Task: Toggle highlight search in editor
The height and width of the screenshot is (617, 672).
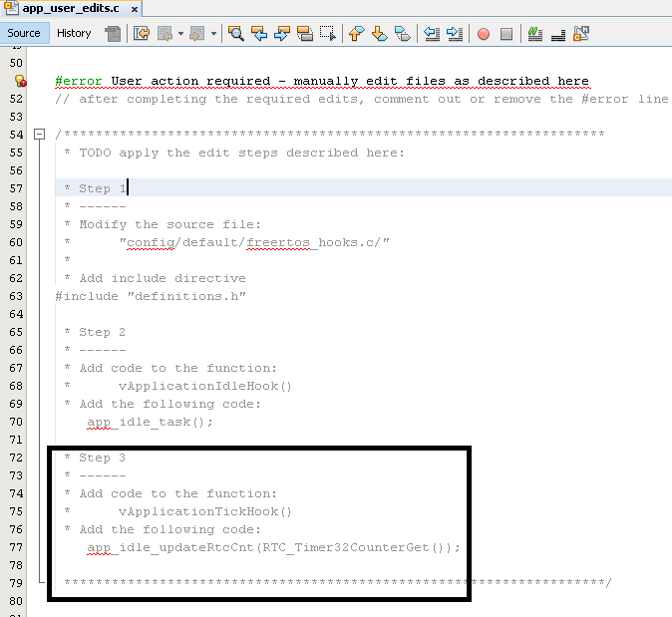Action: 304,34
